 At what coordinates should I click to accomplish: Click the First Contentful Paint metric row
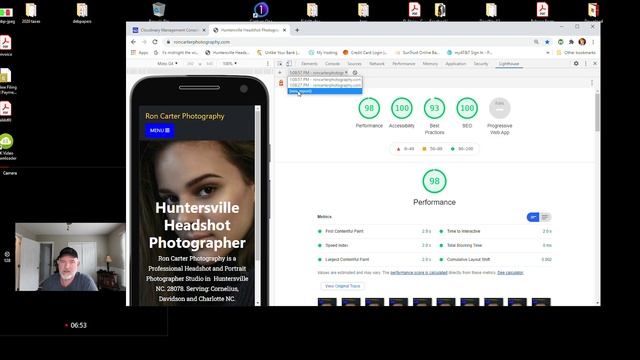pyautogui.click(x=375, y=231)
